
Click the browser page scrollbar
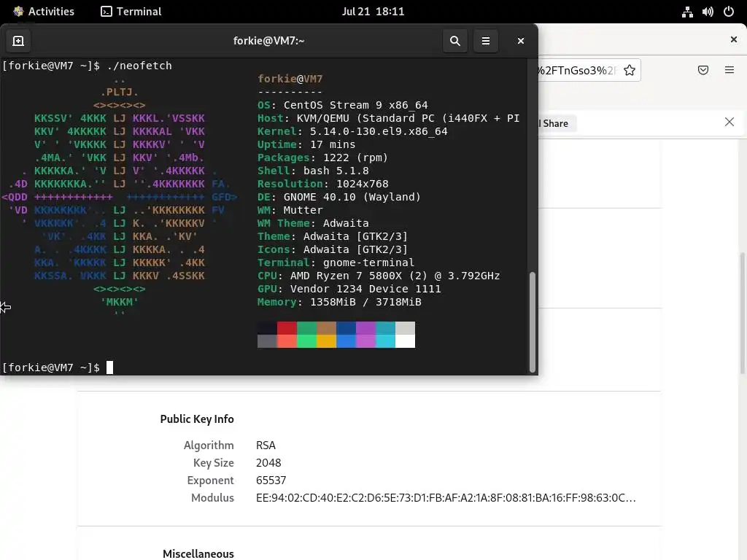tap(743, 314)
